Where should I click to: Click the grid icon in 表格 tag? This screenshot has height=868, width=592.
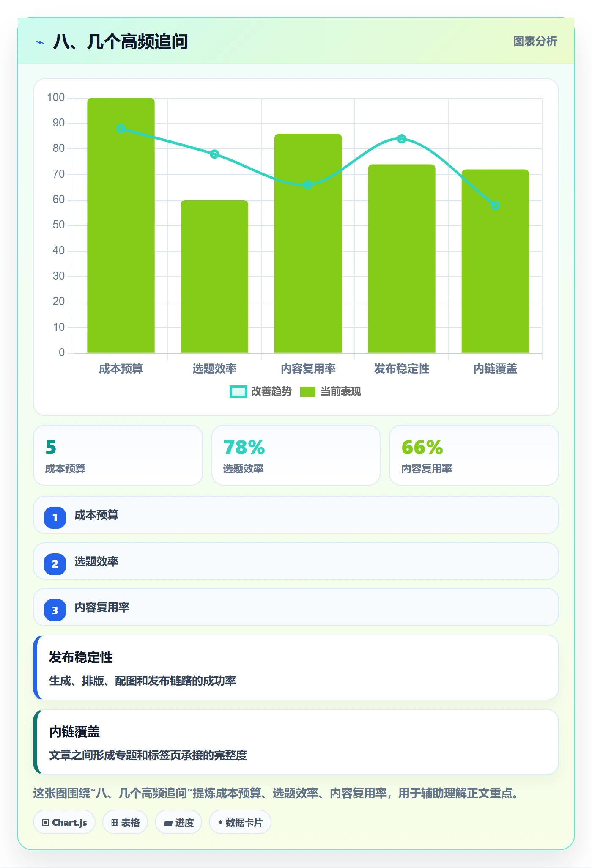tap(115, 823)
